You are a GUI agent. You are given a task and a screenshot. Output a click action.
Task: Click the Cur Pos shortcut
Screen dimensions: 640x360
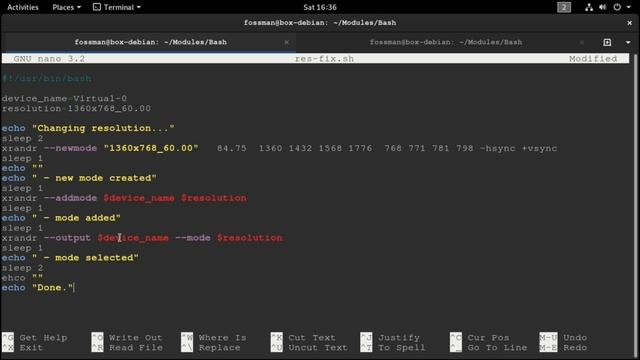[480, 338]
